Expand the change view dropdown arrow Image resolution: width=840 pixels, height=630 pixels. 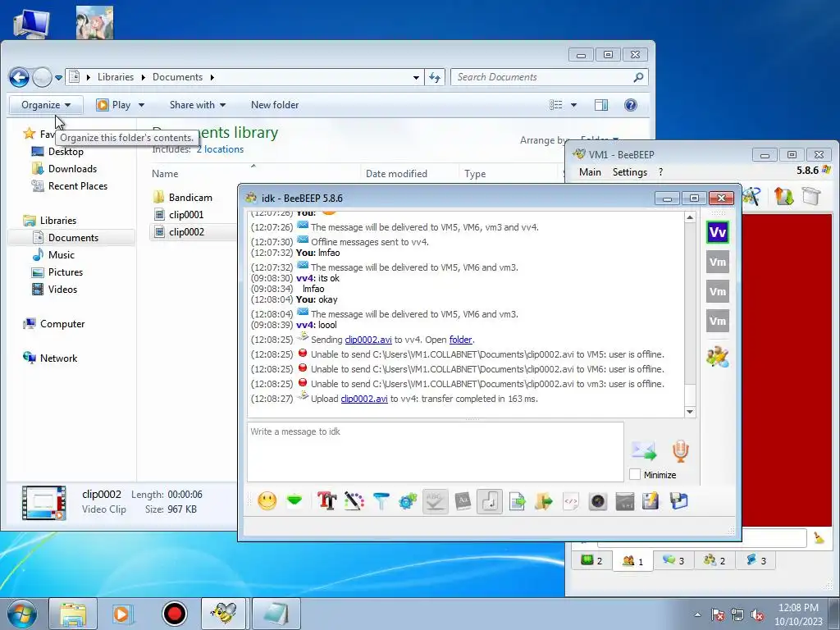(573, 105)
